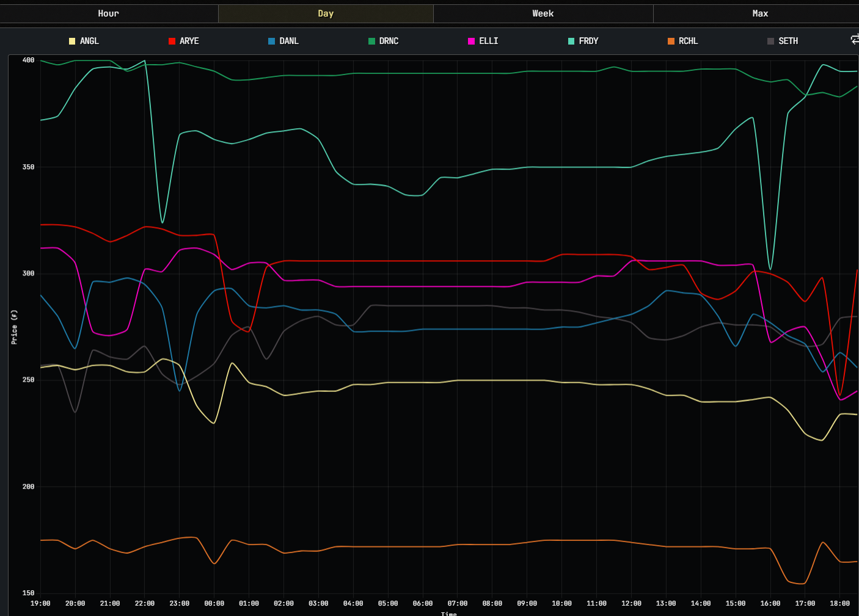Hide the ELLI series from chart
The width and height of the screenshot is (859, 616).
pos(483,41)
